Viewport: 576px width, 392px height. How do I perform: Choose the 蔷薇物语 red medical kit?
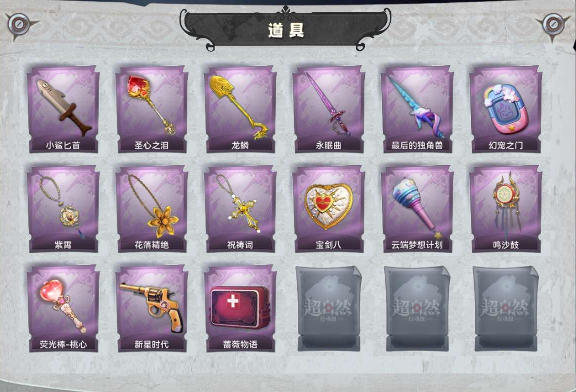240,308
